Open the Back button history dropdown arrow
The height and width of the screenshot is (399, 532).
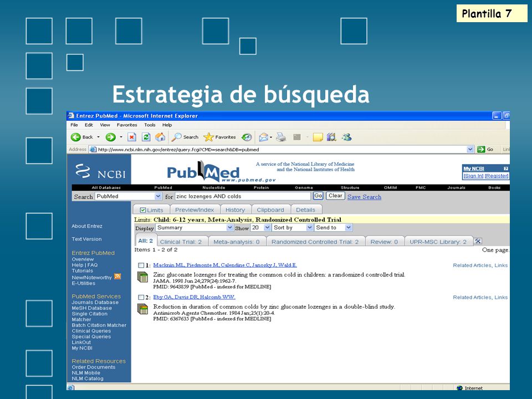point(99,137)
